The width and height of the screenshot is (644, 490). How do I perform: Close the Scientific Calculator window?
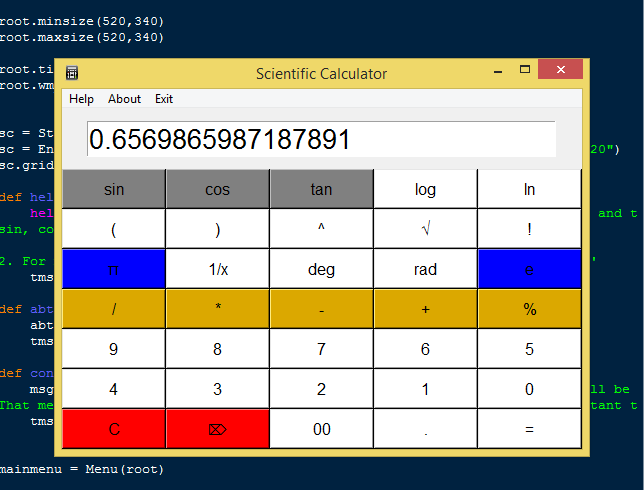pyautogui.click(x=560, y=69)
